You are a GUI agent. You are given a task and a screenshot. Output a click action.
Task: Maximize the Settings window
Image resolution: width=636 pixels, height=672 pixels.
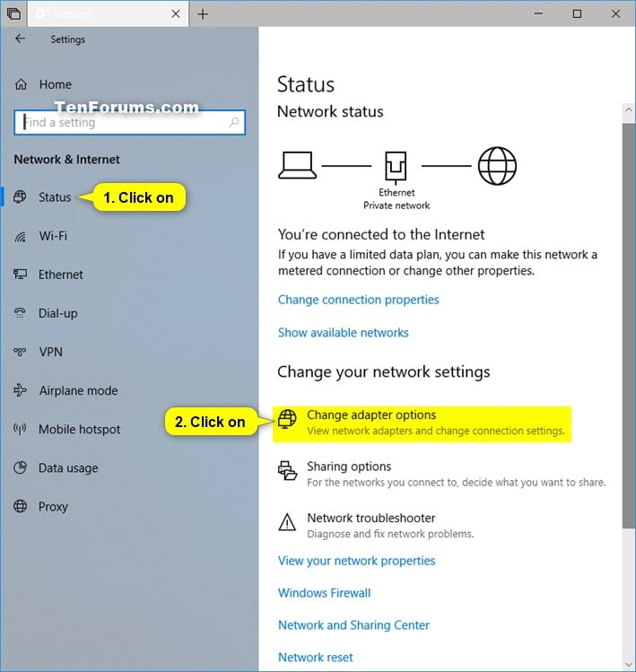point(578,13)
